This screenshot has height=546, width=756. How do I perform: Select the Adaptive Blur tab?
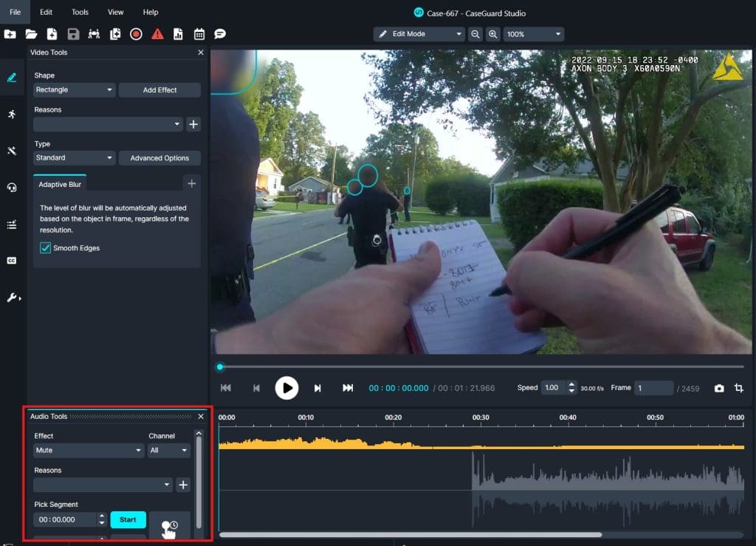pyautogui.click(x=60, y=184)
